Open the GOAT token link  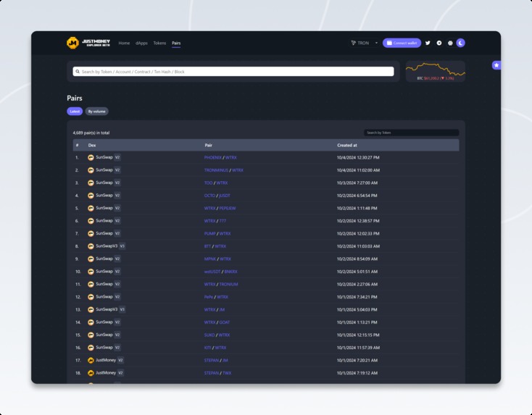[225, 322]
